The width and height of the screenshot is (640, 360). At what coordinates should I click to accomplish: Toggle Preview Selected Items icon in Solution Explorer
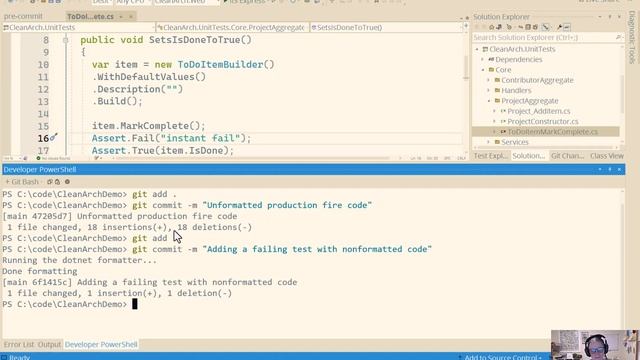click(567, 27)
